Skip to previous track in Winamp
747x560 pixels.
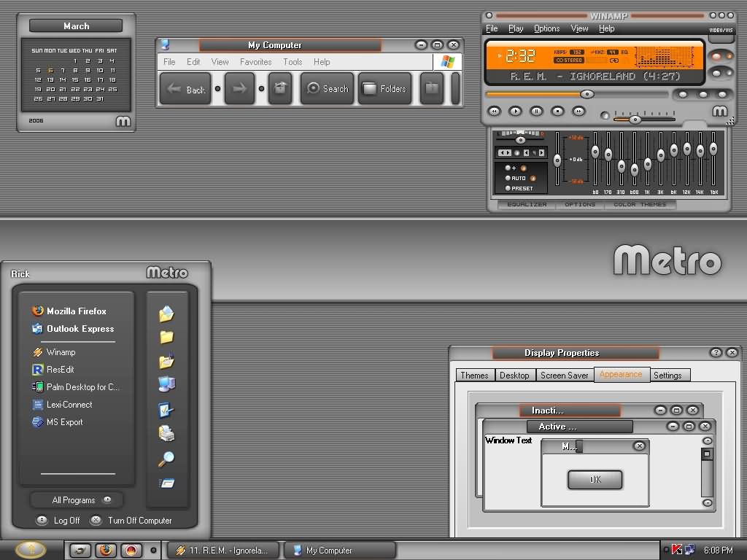[x=495, y=112]
